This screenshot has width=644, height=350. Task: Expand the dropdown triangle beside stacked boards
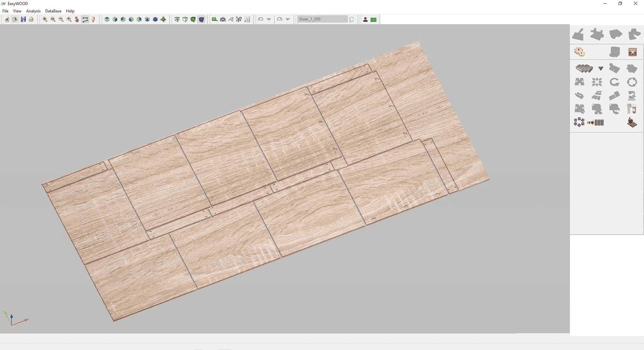pos(601,69)
